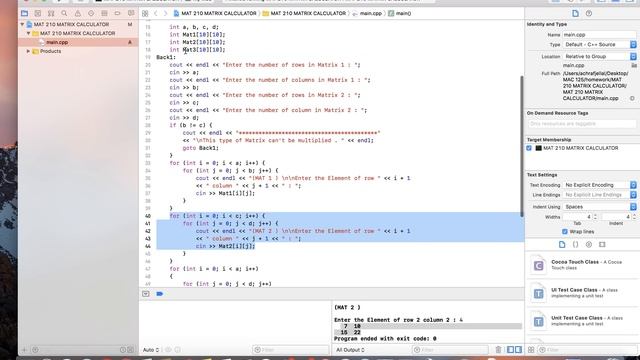Go forward in the editor history
Viewport: 640px width, 360px height.
[x=165, y=13]
